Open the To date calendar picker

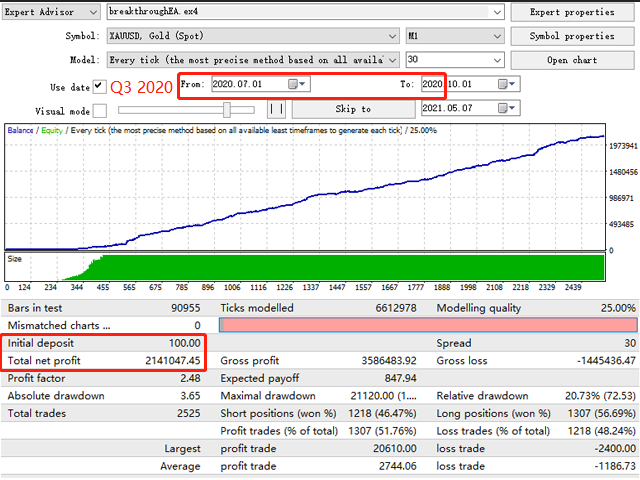click(x=507, y=84)
